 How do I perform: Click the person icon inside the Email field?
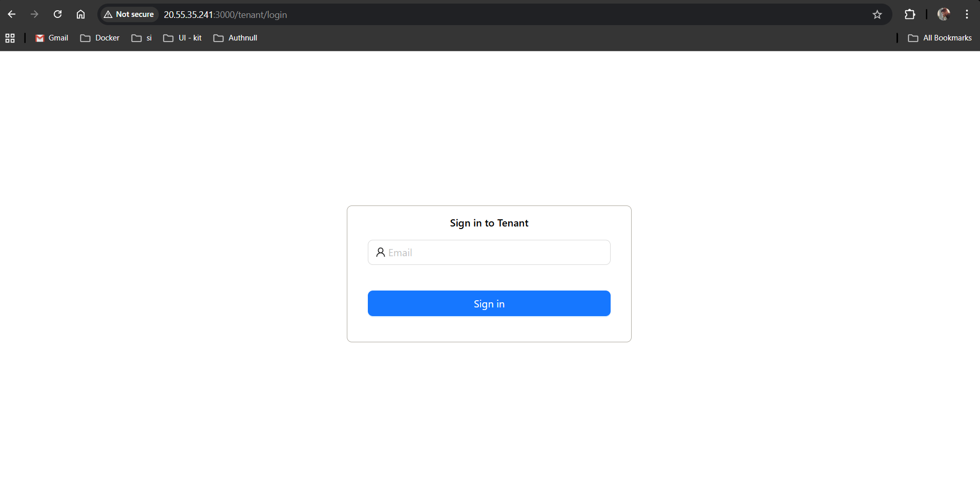tap(381, 252)
